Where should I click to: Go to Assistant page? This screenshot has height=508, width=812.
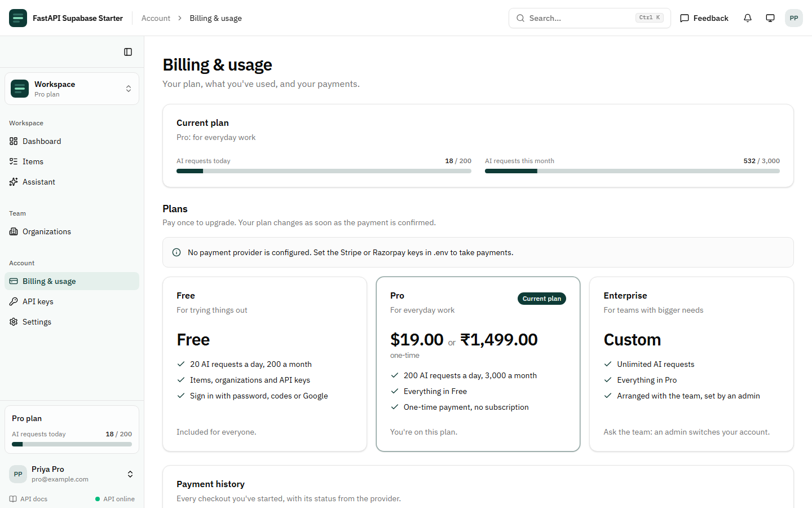(x=72, y=182)
